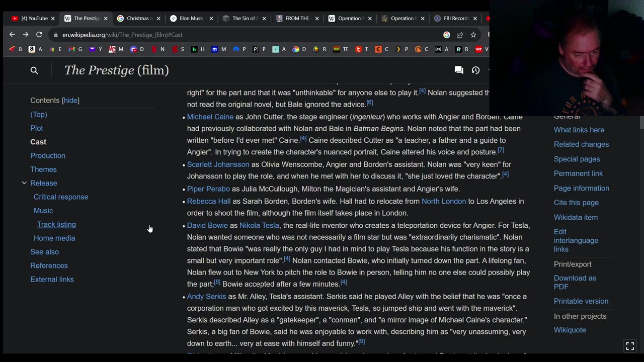
Task: Open Paramount P bookmark with blue icon
Action: coord(239,49)
